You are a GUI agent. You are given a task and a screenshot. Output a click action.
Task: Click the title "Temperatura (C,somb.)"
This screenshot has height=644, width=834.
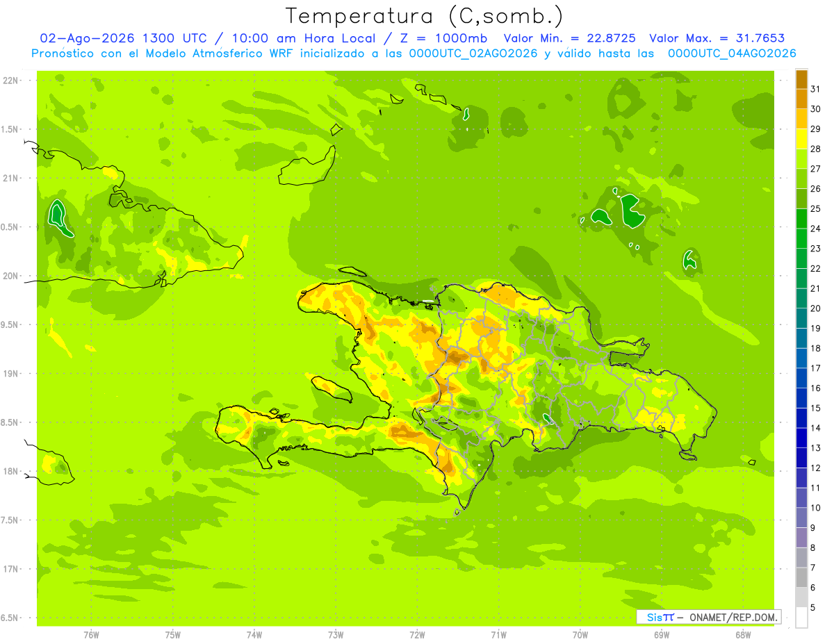coord(423,16)
